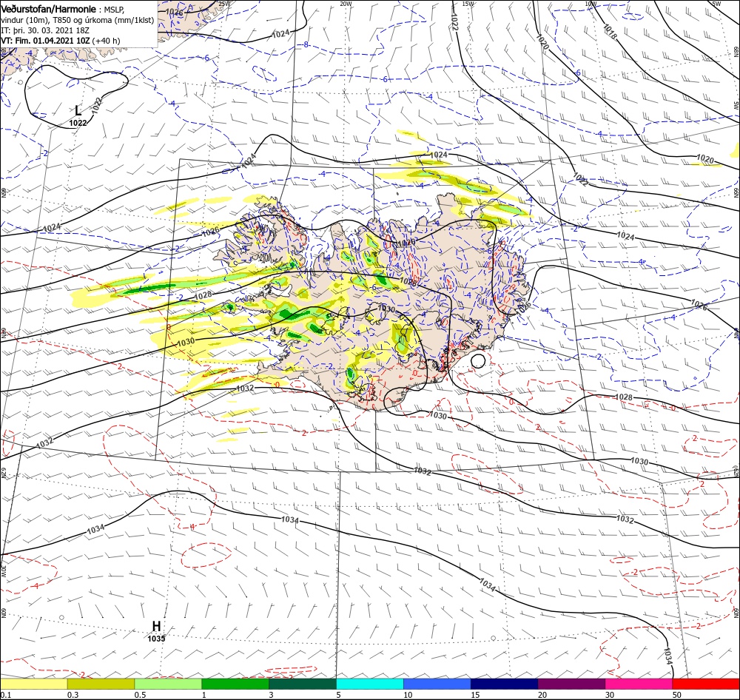Click the legend value 20
Screen dimensions: 740x700
point(542,695)
